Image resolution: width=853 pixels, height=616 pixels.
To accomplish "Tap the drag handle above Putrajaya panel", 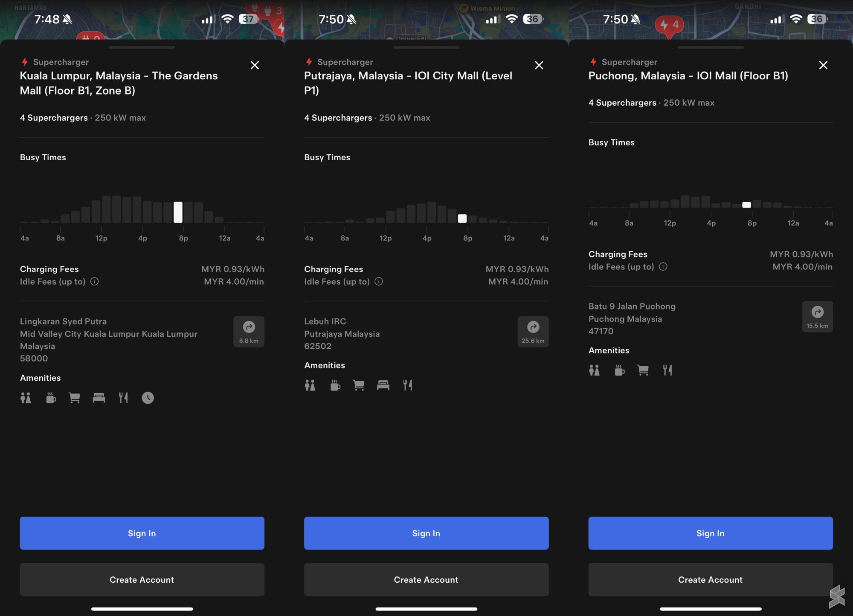I will (426, 47).
